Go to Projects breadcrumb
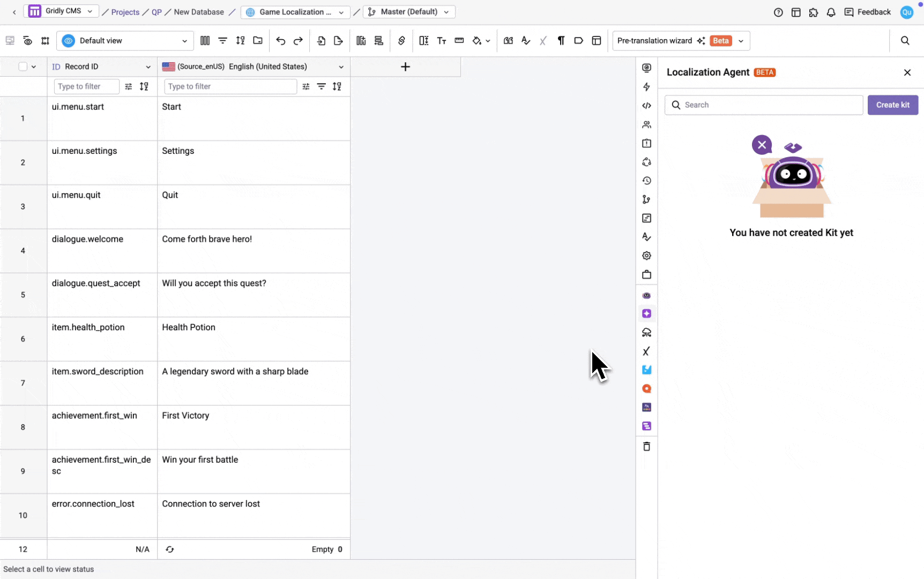Image resolution: width=924 pixels, height=579 pixels. [125, 12]
